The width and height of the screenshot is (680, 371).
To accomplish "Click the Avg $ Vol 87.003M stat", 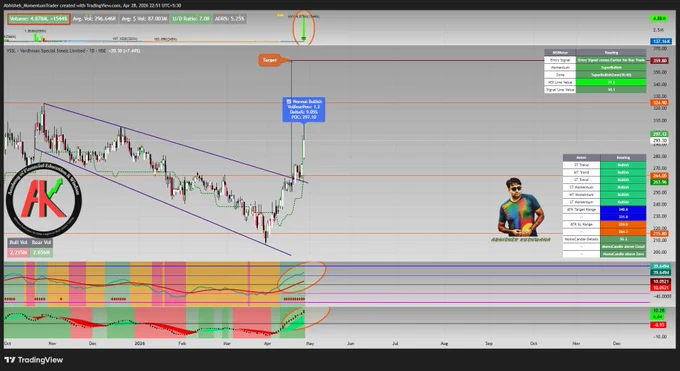I will [x=144, y=19].
